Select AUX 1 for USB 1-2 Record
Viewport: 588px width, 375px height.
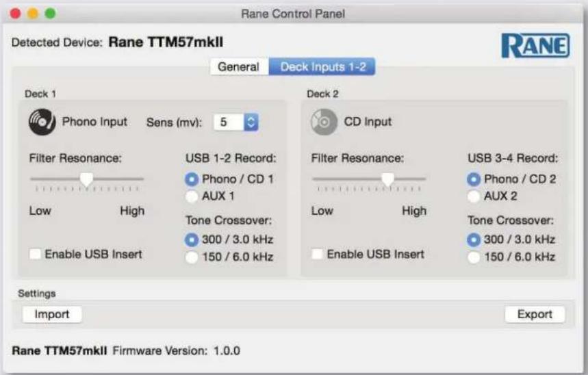click(192, 196)
